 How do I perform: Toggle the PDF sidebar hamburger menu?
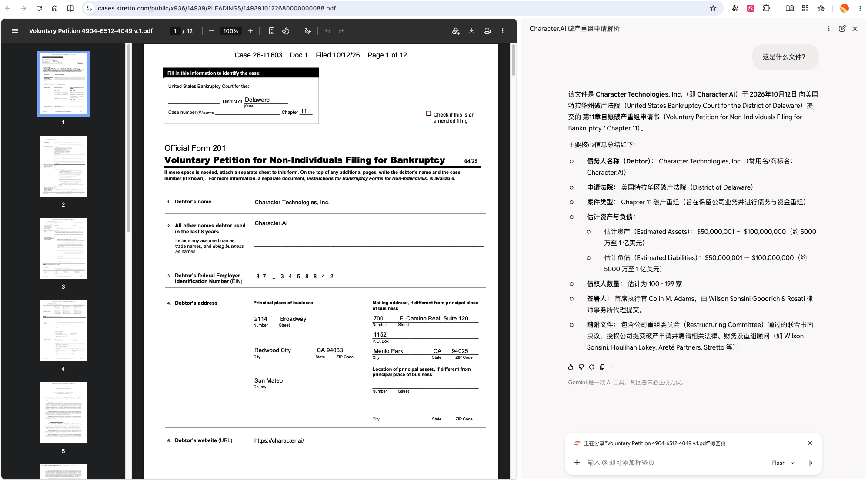[x=15, y=31]
